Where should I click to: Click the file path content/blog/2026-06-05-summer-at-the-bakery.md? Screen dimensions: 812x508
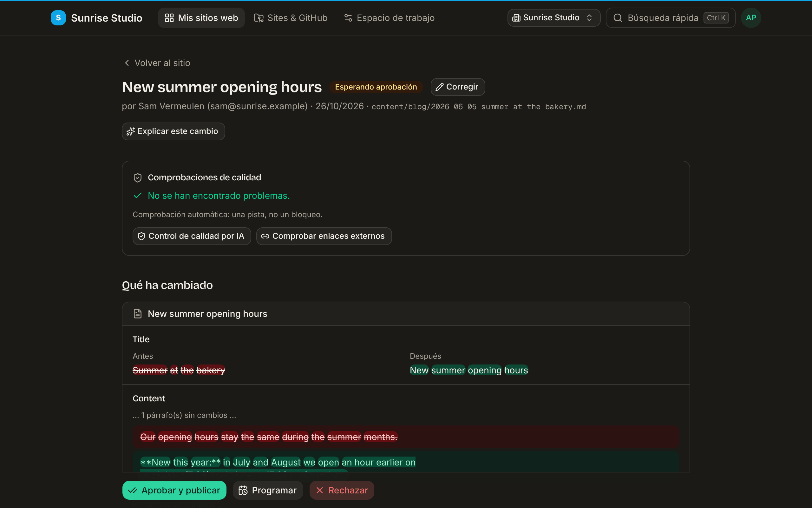coord(478,107)
